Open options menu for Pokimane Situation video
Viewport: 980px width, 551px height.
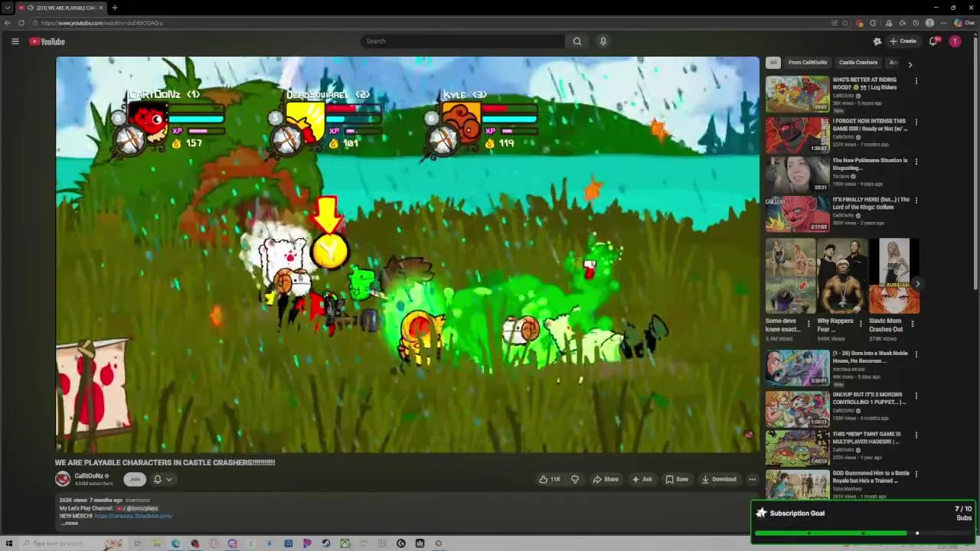(x=916, y=161)
